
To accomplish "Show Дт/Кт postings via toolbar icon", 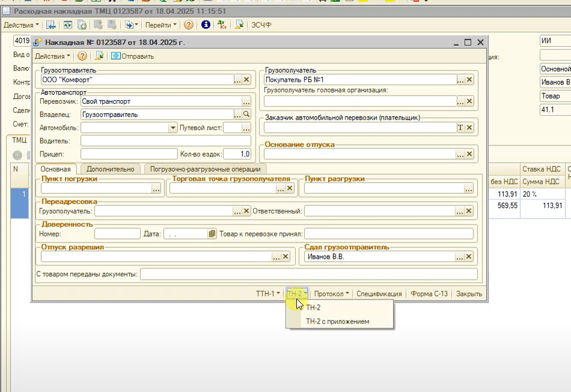I will point(222,25).
